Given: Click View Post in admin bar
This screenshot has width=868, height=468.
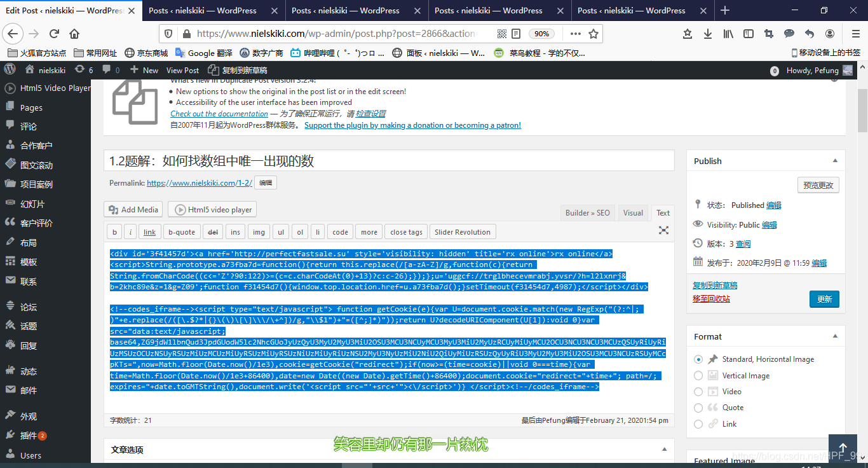Looking at the screenshot, I should pyautogui.click(x=182, y=70).
